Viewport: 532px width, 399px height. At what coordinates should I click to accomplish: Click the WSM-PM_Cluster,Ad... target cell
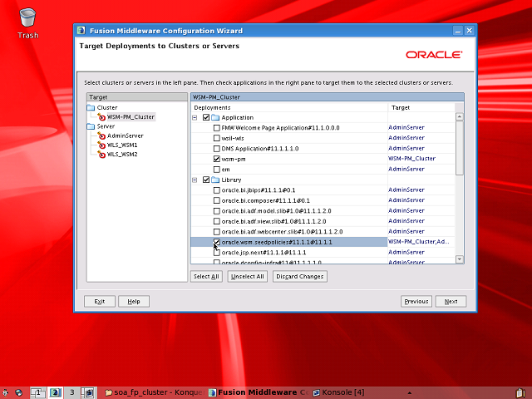pyautogui.click(x=421, y=242)
